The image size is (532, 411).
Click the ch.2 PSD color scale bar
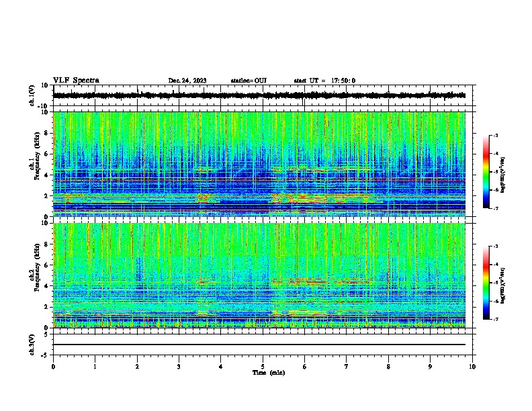[x=486, y=283]
